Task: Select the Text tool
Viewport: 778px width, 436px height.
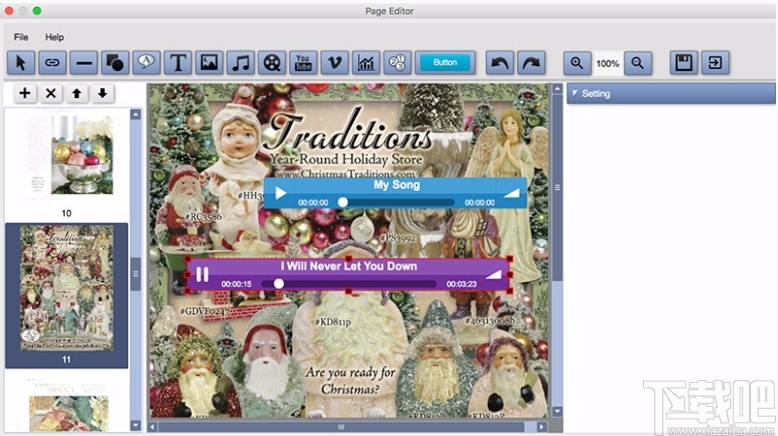Action: coord(178,63)
